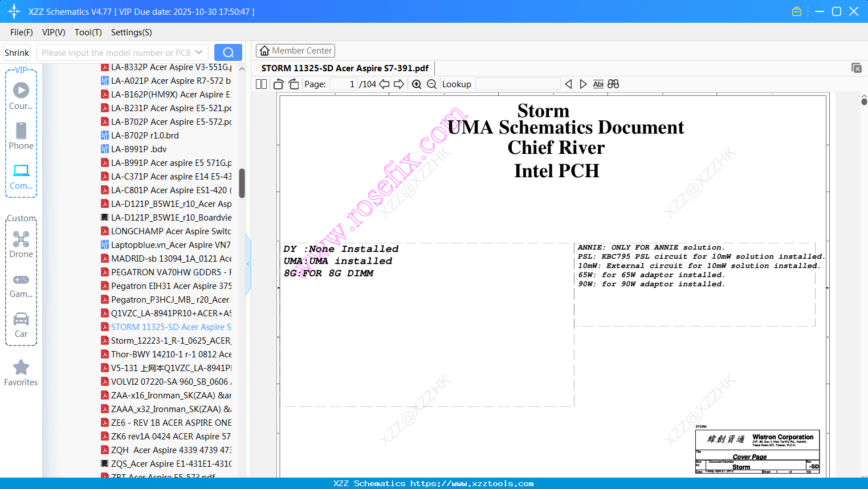Image resolution: width=868 pixels, height=489 pixels.
Task: Open Laptopblue.vn_Acer Aspire VN7 file
Action: coord(166,245)
